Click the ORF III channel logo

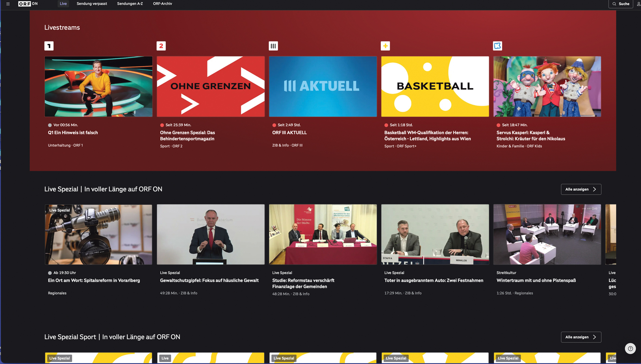(273, 46)
